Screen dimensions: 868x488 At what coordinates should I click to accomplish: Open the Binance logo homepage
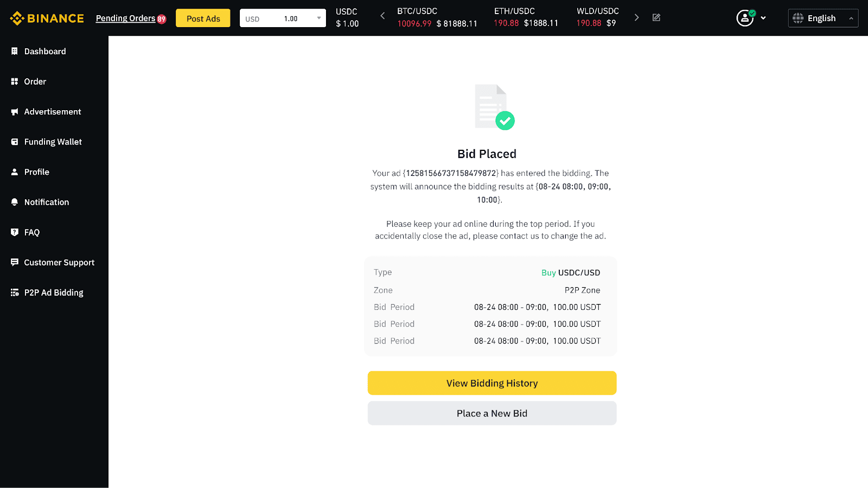coord(46,17)
